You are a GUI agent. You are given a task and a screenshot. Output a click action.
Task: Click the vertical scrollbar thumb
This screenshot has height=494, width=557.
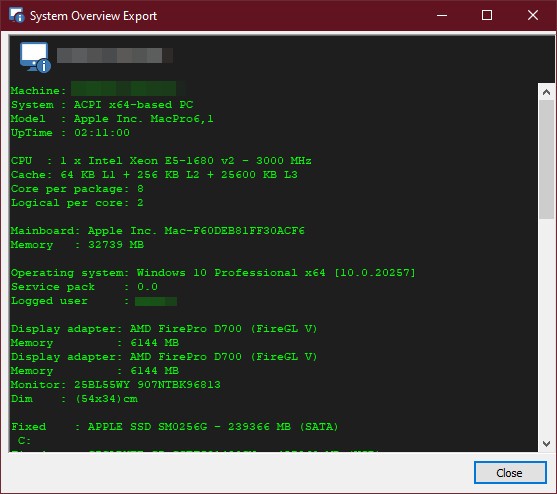click(x=546, y=159)
